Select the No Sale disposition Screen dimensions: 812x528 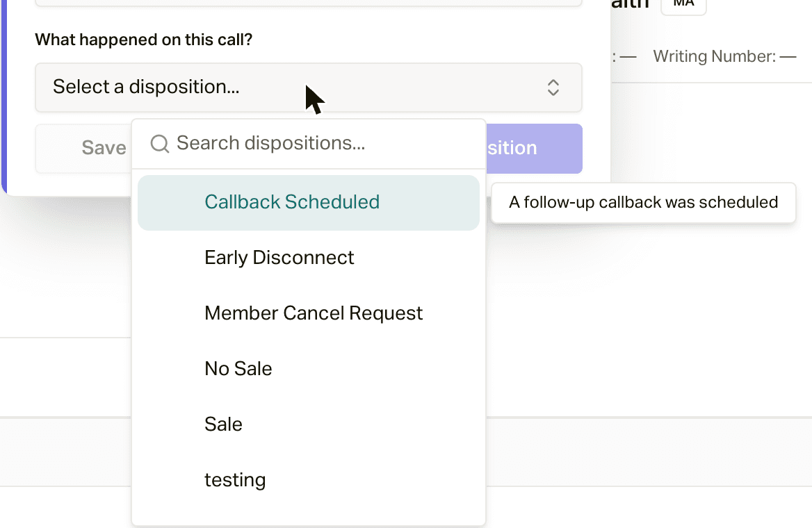pos(309,369)
